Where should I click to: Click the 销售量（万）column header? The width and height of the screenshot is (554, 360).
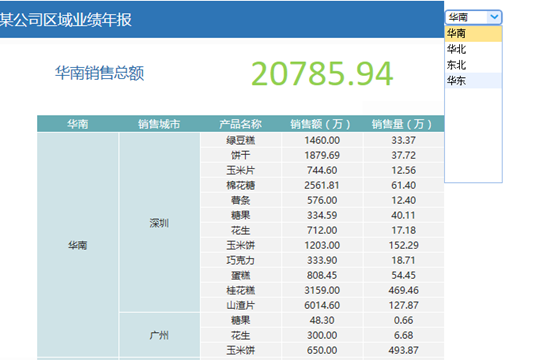click(403, 124)
